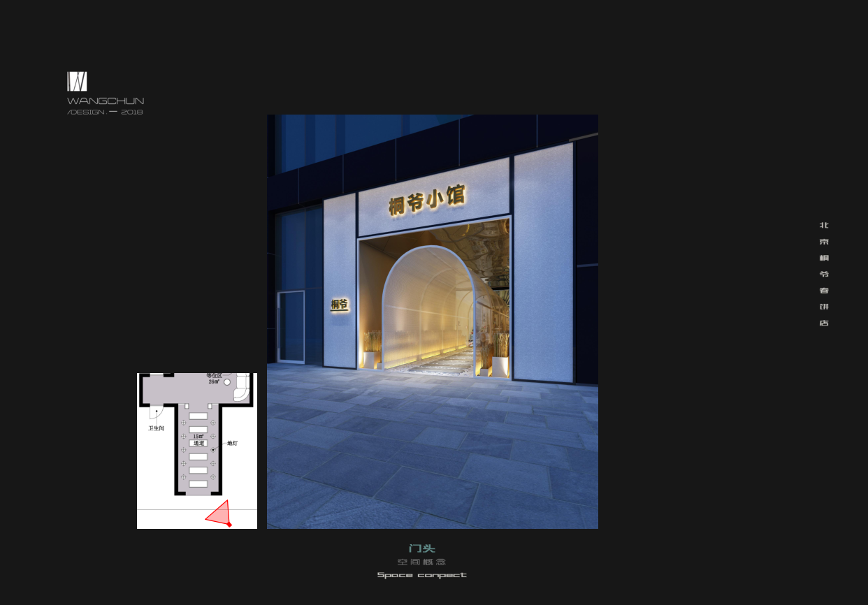Click the WANGCHUN text under the logo
The image size is (868, 605).
click(106, 101)
